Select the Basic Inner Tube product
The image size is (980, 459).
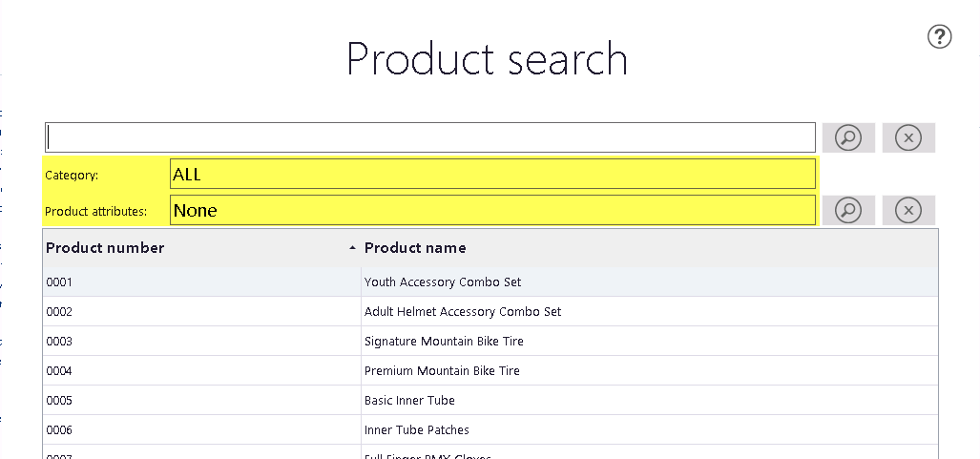point(409,400)
